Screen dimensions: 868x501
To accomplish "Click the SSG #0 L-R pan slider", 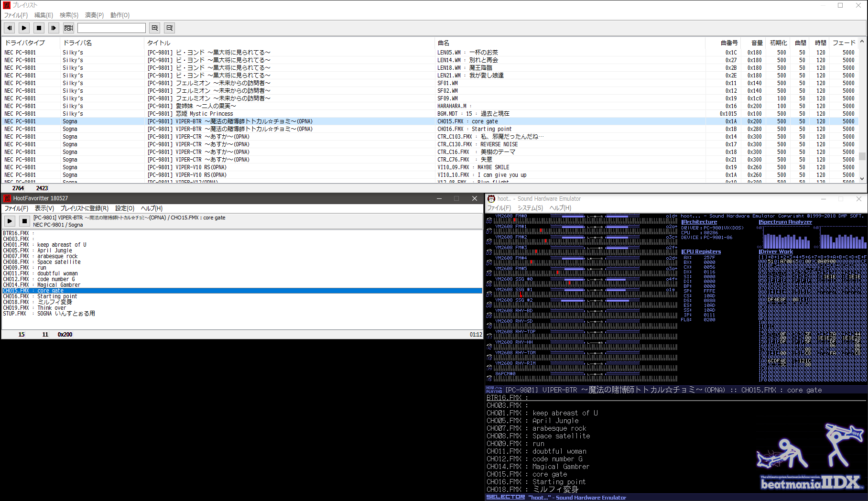I will tap(595, 280).
